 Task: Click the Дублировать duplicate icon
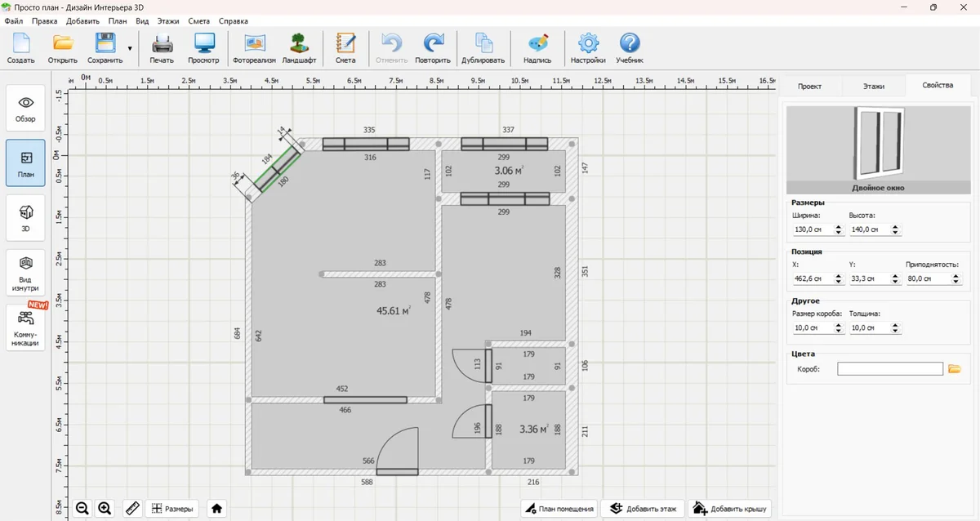(483, 48)
